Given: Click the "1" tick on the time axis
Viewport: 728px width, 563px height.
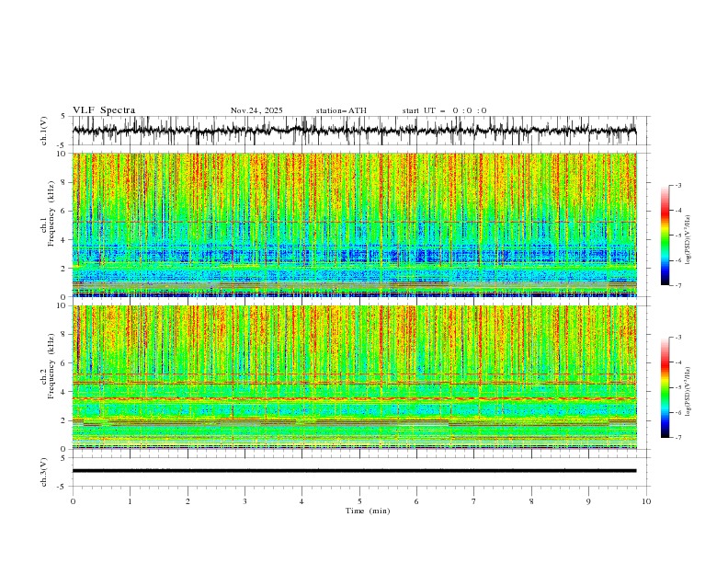Looking at the screenshot, I should (x=130, y=501).
